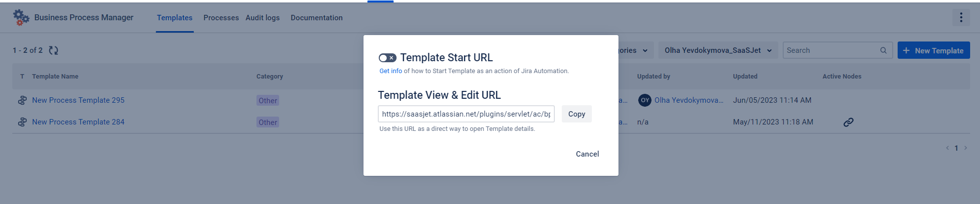
Task: Click the Business Process Manager title
Action: (84, 18)
